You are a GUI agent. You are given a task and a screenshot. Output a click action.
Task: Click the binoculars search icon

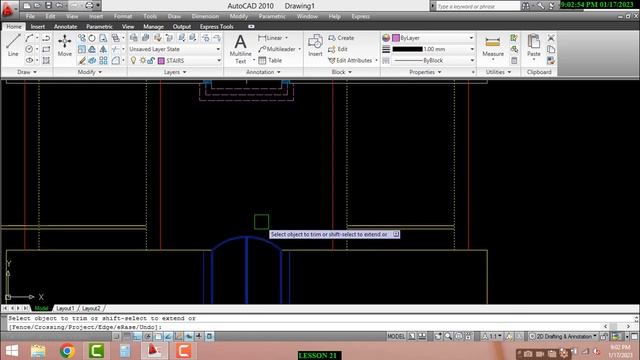coord(526,6)
